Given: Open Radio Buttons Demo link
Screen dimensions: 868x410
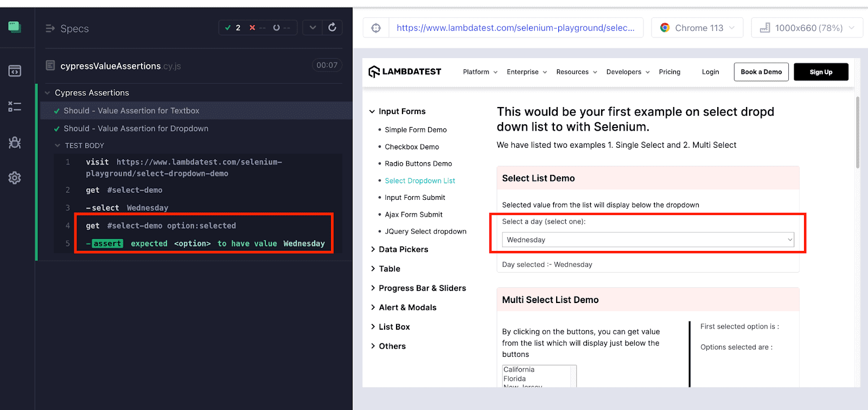Looking at the screenshot, I should pos(418,163).
